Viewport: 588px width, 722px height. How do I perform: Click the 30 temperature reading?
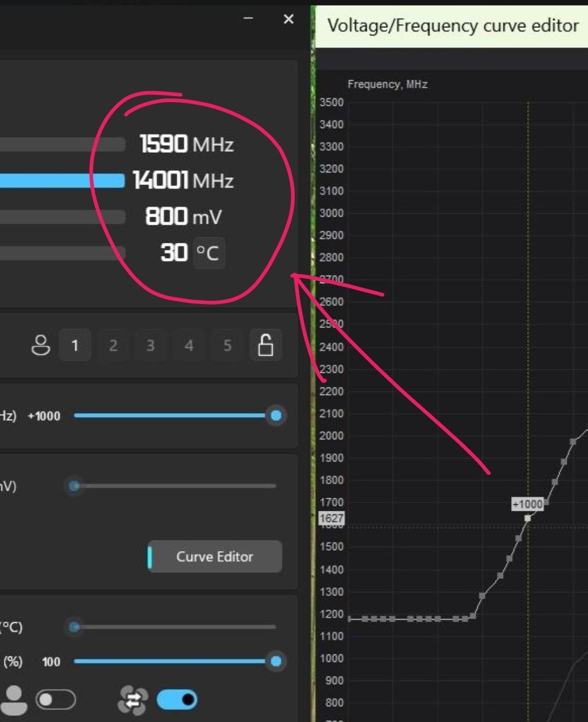coord(174,253)
